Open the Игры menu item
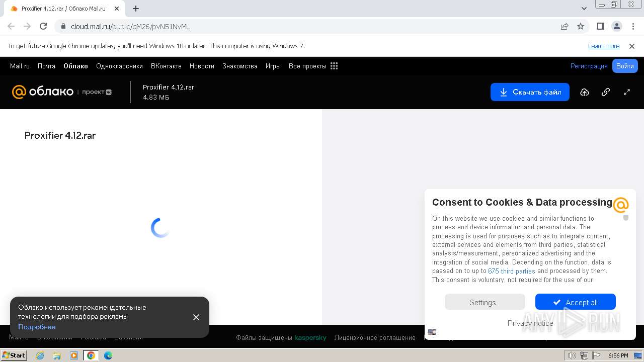 pos(273,66)
